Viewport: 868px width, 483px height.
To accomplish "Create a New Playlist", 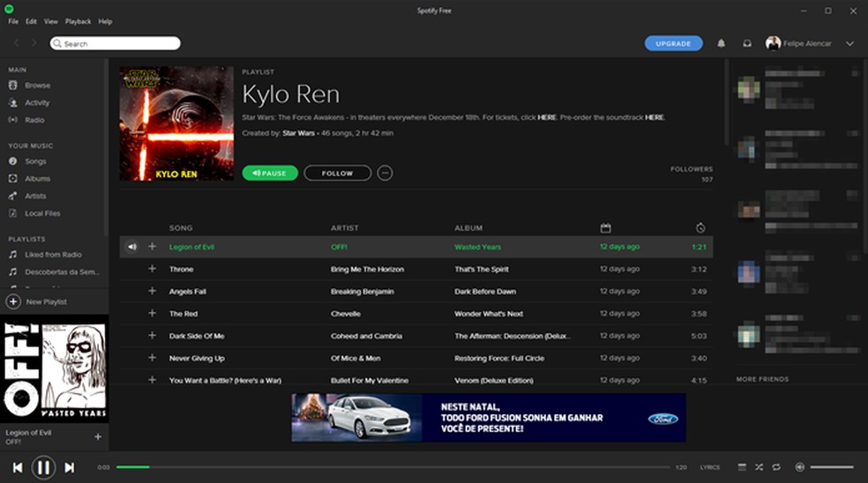I will [36, 301].
